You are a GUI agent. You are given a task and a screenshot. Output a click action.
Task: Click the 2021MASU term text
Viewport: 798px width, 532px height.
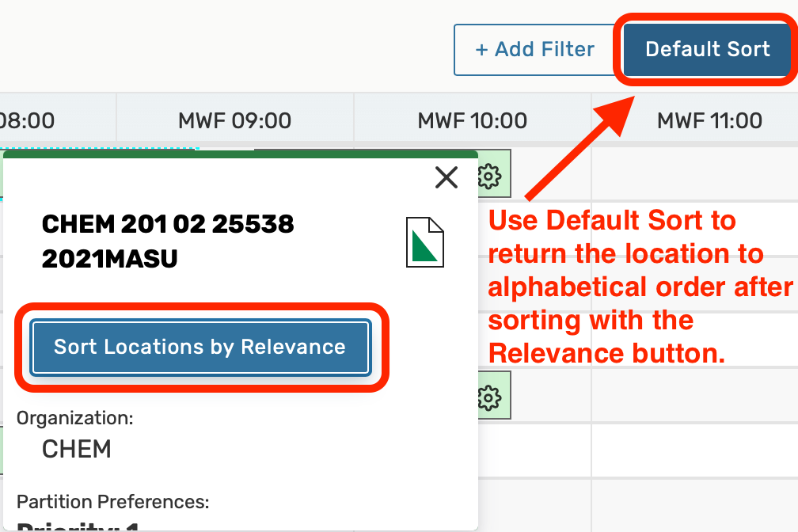pos(109,258)
